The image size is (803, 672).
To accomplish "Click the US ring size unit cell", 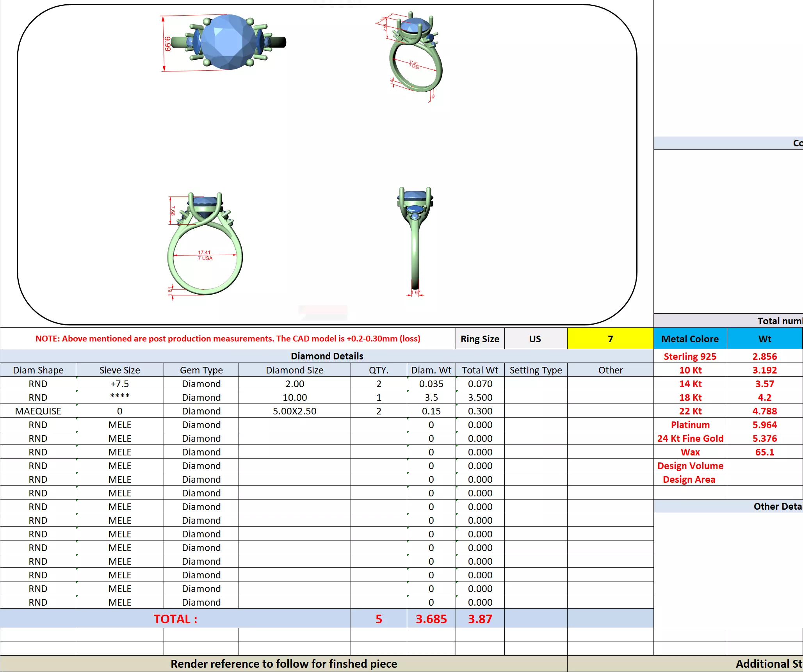I will 535,339.
